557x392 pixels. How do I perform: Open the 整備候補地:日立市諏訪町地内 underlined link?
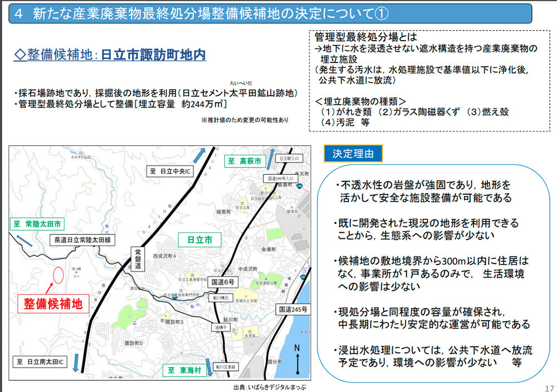coord(110,55)
